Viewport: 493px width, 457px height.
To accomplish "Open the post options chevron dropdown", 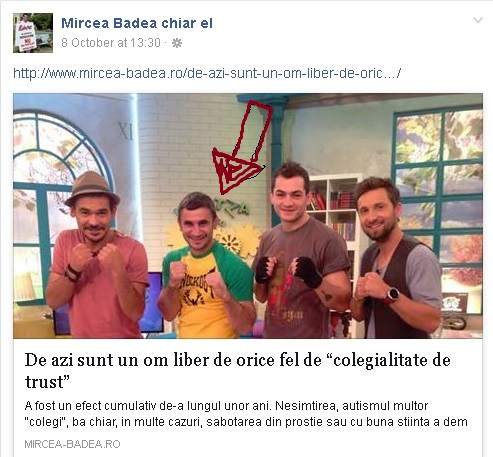I will click(478, 21).
